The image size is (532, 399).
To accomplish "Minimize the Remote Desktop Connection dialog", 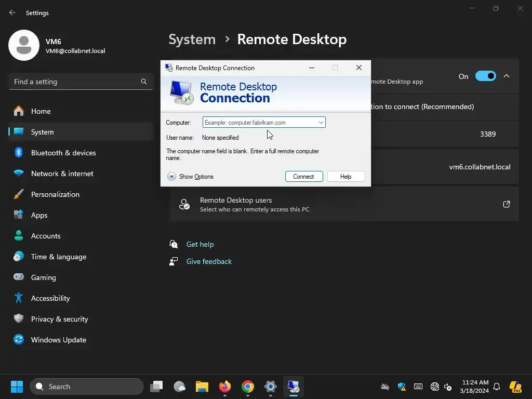I will [312, 68].
